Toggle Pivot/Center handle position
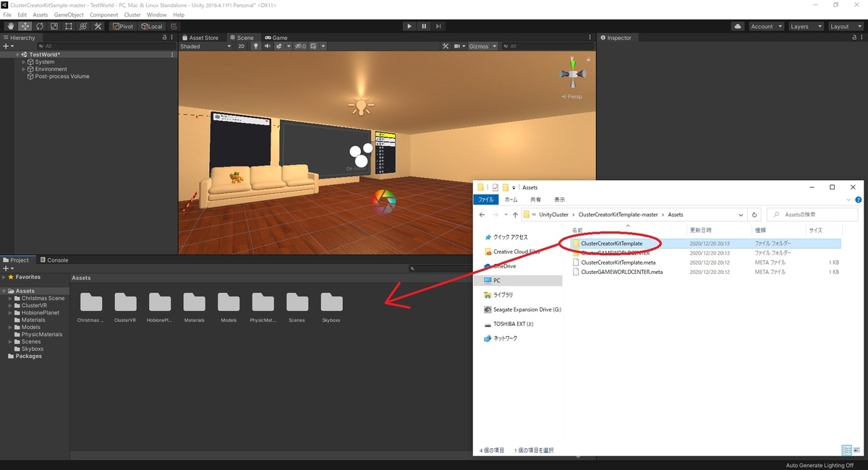The width and height of the screenshot is (868, 470). (123, 26)
